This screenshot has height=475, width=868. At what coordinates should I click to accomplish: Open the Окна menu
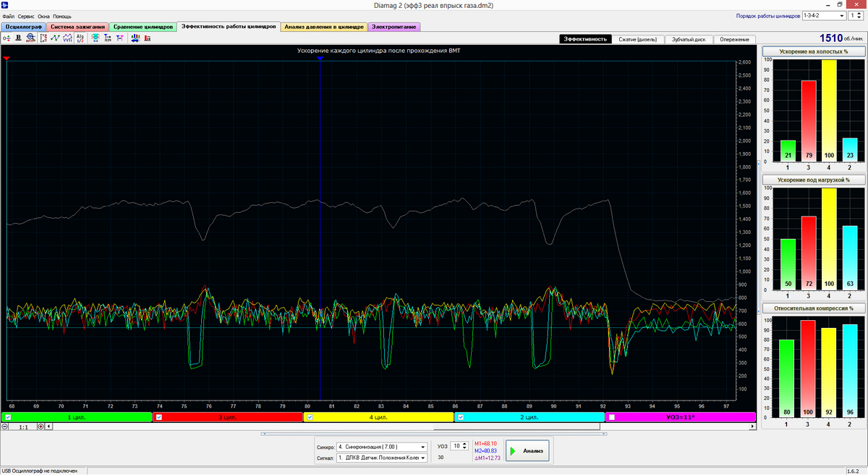[44, 15]
